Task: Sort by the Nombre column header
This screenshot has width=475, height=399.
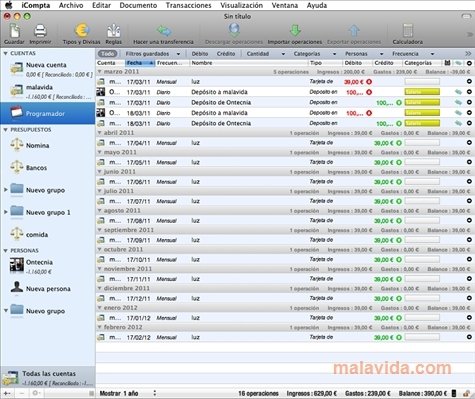Action: click(x=249, y=63)
